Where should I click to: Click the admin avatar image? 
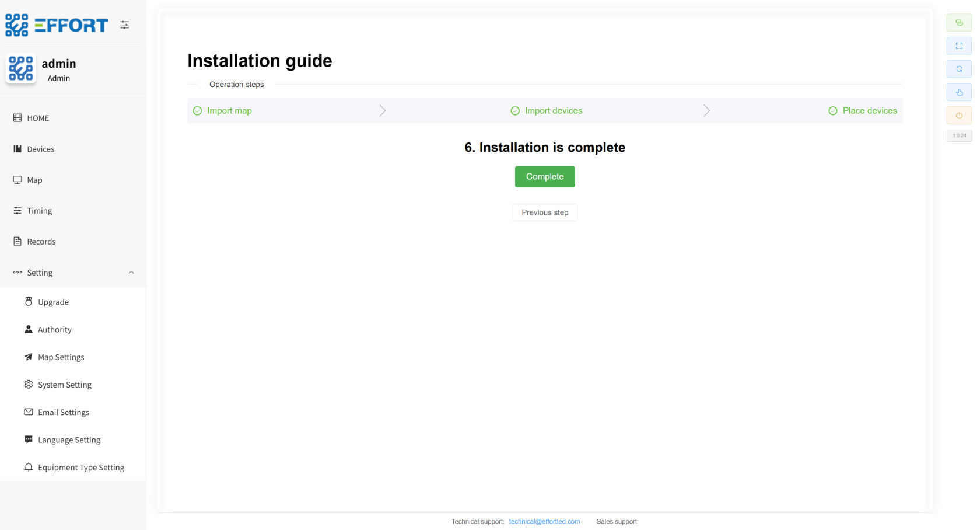click(21, 69)
